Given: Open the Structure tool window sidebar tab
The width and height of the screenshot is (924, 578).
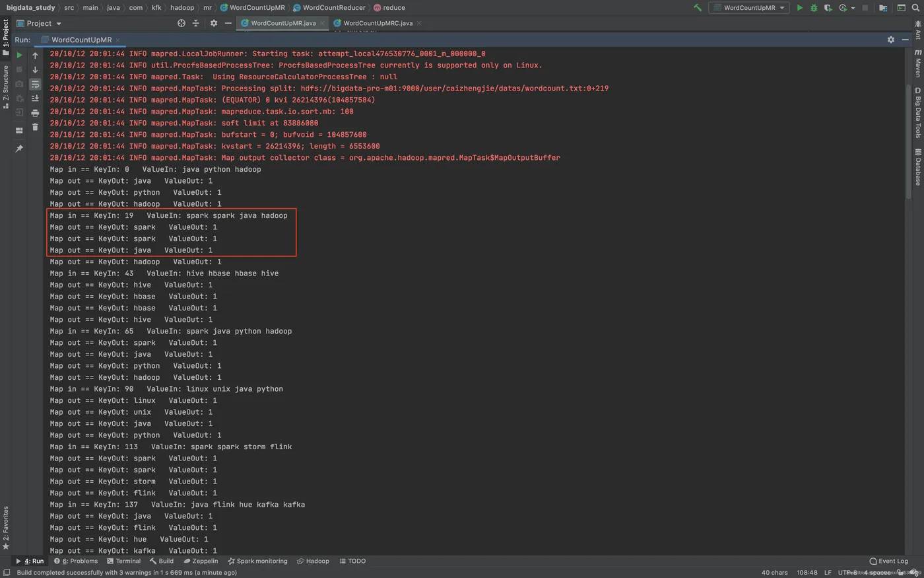Looking at the screenshot, I should coord(5,87).
